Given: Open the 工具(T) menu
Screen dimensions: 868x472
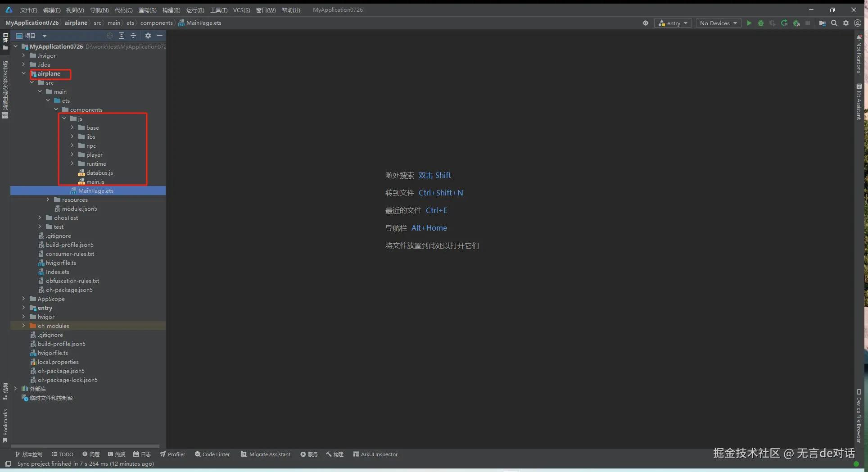Looking at the screenshot, I should pyautogui.click(x=219, y=10).
